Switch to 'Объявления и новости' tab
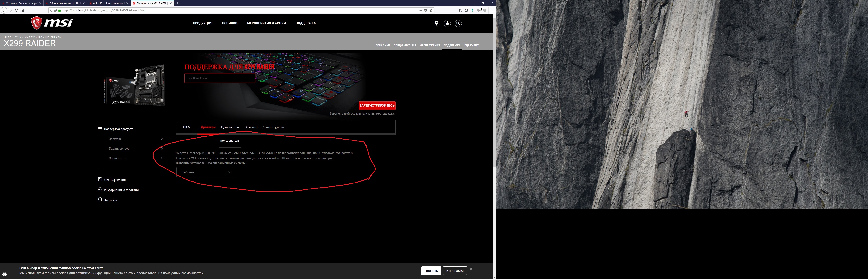 [65, 3]
